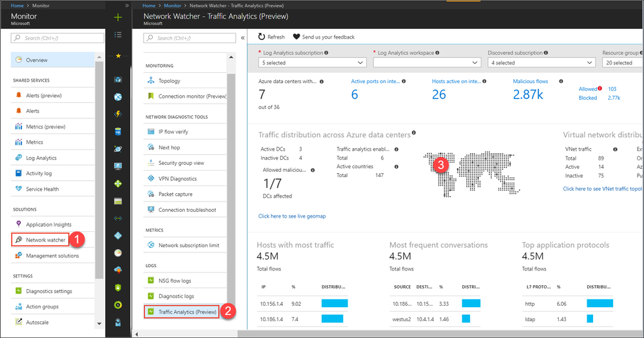Click the Monitor menu scroll down arrow
This screenshot has width=644, height=338.
click(x=99, y=324)
